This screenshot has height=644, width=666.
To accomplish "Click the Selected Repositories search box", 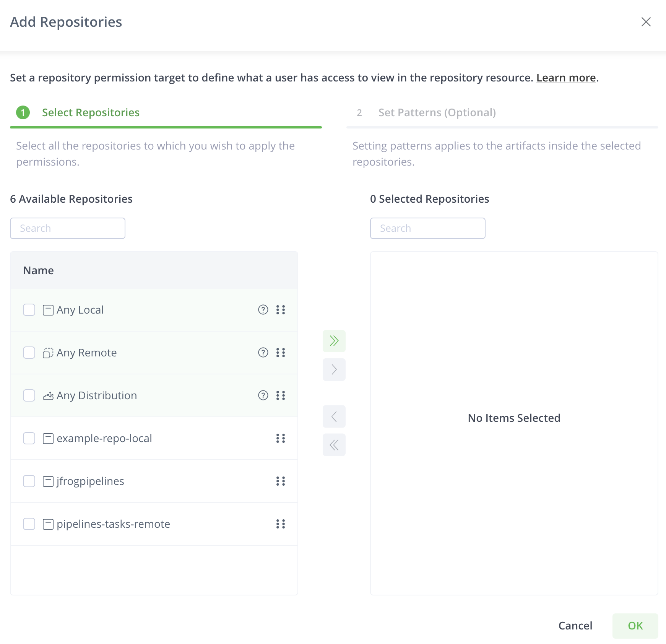I will pos(427,228).
